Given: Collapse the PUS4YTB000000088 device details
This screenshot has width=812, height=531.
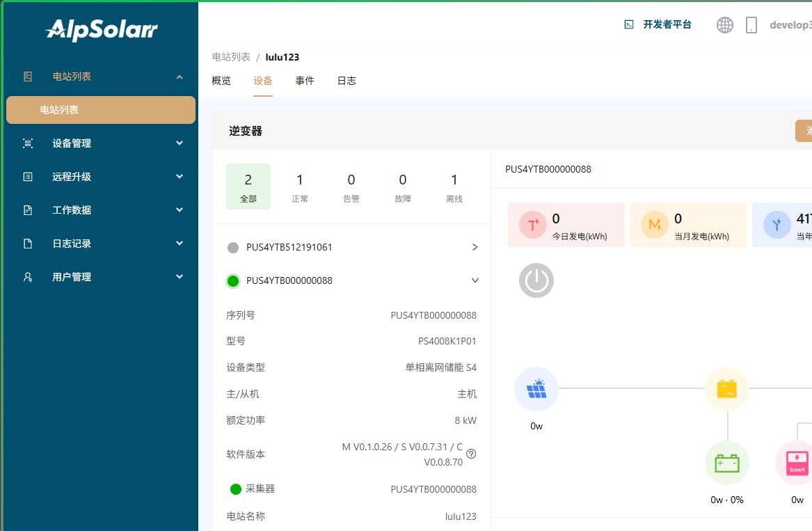Looking at the screenshot, I should click(x=475, y=280).
